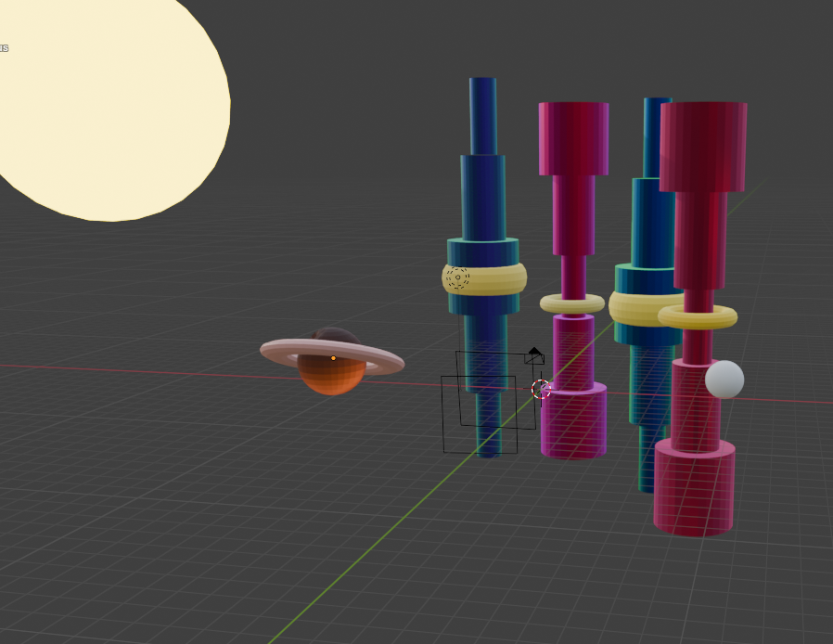Select the wide top cylinder of rightmost red tower
Screen dimensions: 833x644
(703, 146)
